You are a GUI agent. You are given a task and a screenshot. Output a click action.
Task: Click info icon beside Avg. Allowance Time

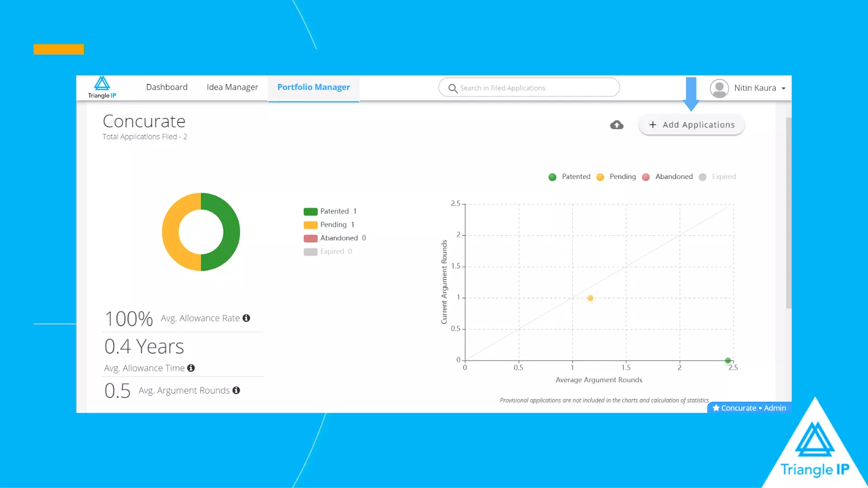tap(191, 368)
